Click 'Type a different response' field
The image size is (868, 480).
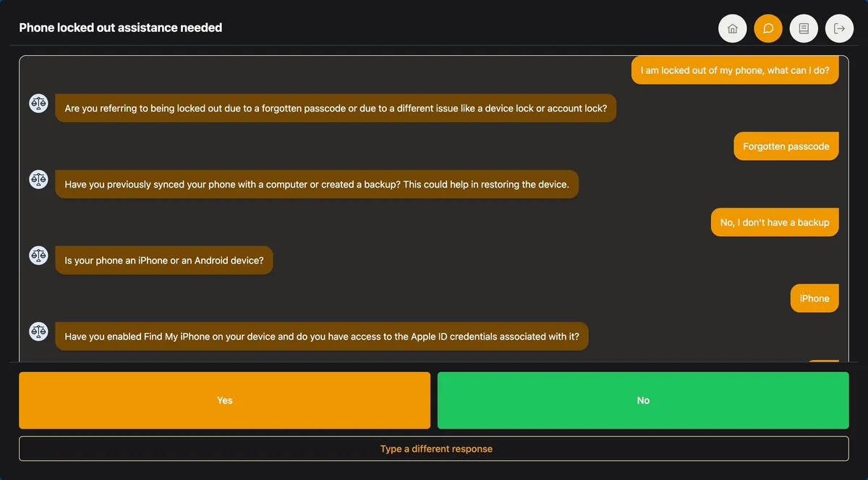[x=434, y=449]
